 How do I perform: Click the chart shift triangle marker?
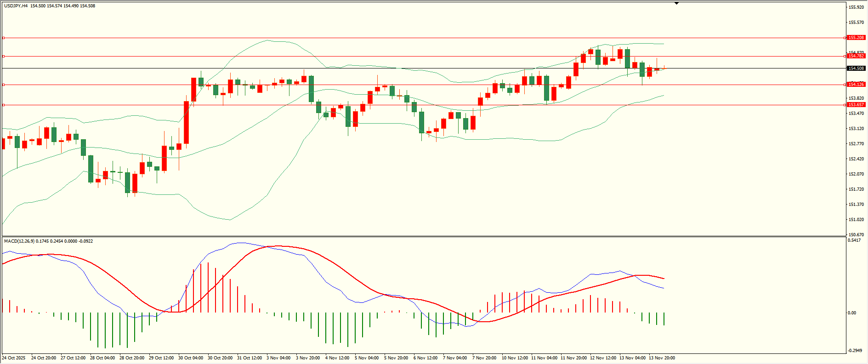(676, 3)
